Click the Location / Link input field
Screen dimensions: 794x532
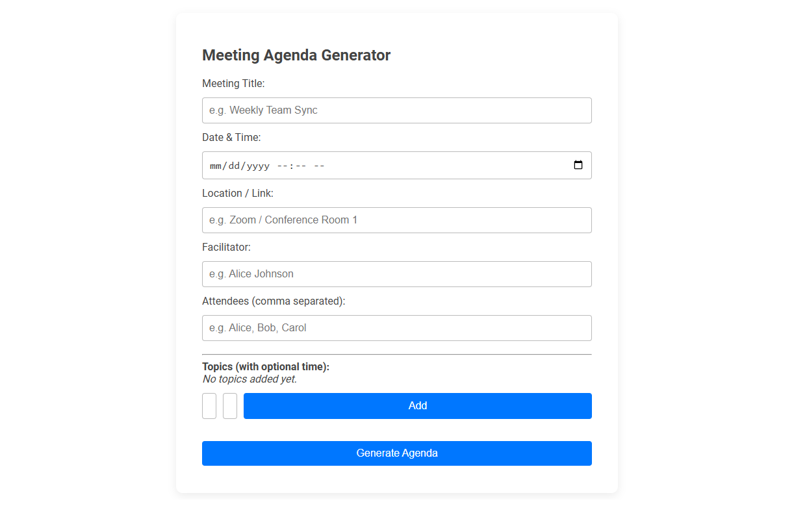(x=396, y=220)
